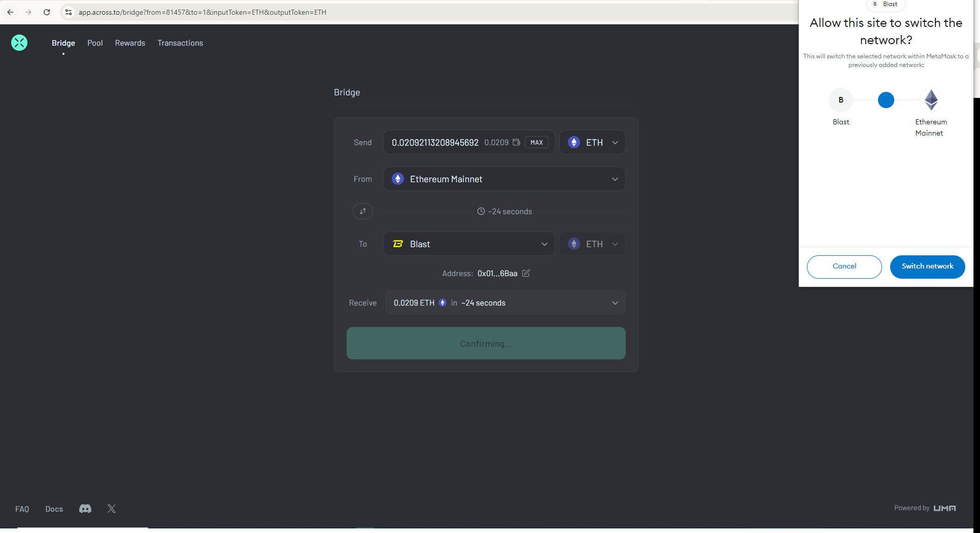Click the site info icon in address bar
The width and height of the screenshot is (980, 533).
pyautogui.click(x=69, y=12)
